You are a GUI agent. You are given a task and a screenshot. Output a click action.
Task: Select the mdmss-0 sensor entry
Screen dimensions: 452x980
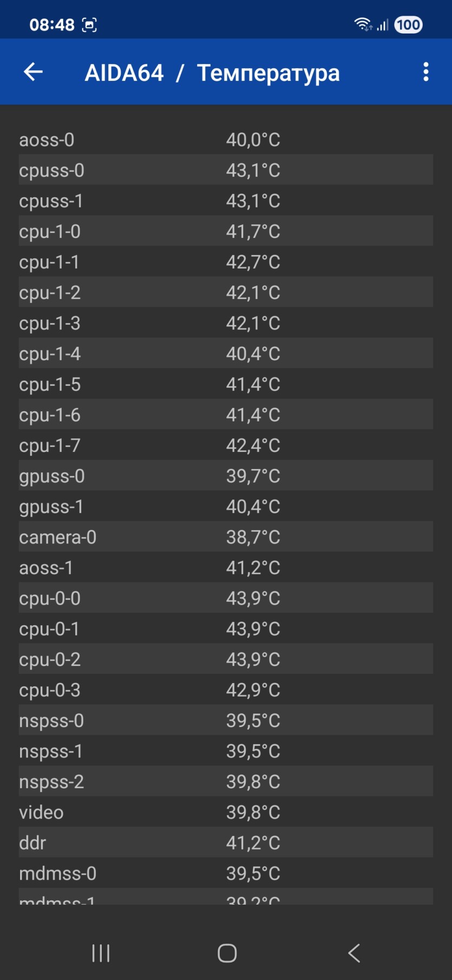click(226, 873)
